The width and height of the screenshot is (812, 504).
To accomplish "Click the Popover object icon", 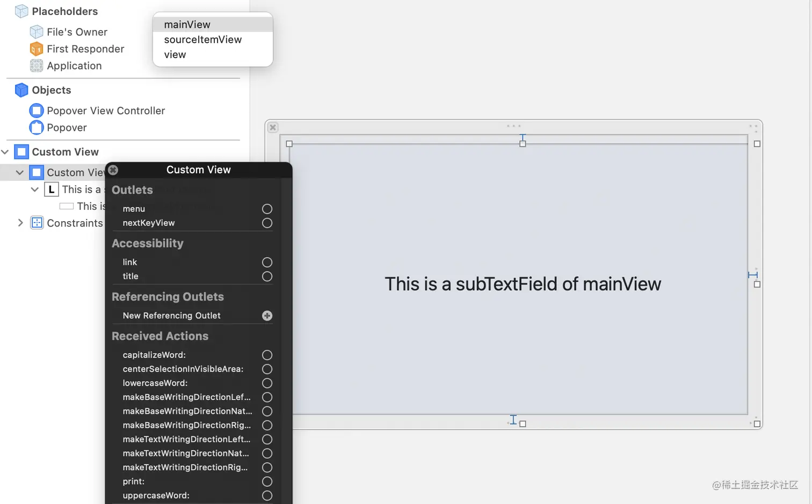I will [37, 128].
